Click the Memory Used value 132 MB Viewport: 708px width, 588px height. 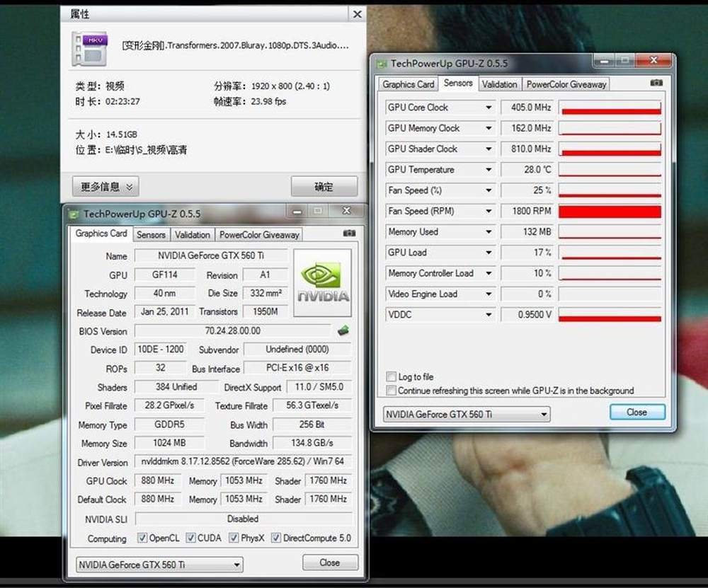(x=527, y=232)
